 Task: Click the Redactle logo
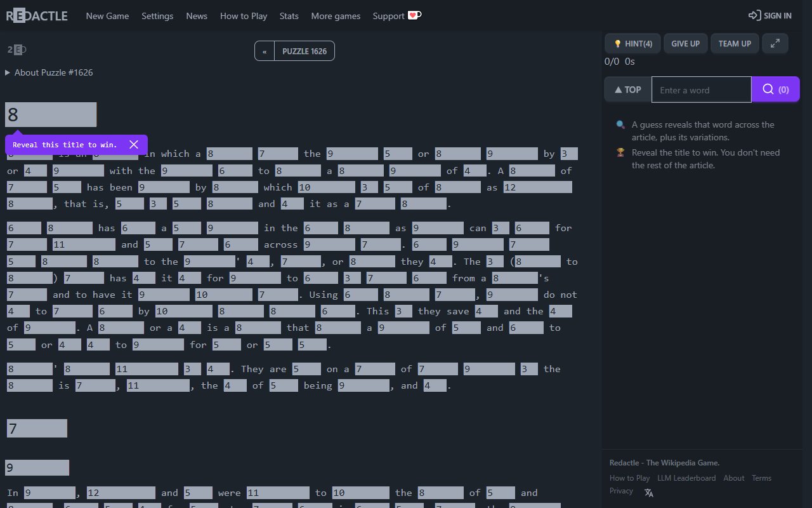(37, 16)
